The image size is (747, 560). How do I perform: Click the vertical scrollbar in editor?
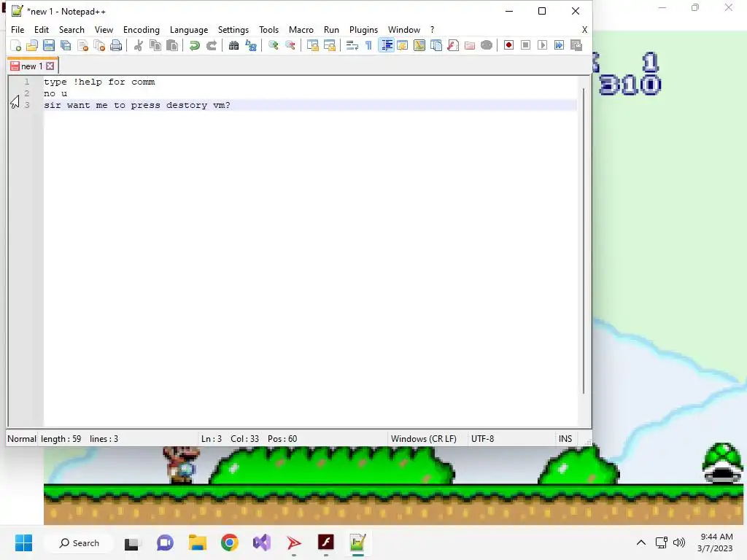pyautogui.click(x=584, y=241)
